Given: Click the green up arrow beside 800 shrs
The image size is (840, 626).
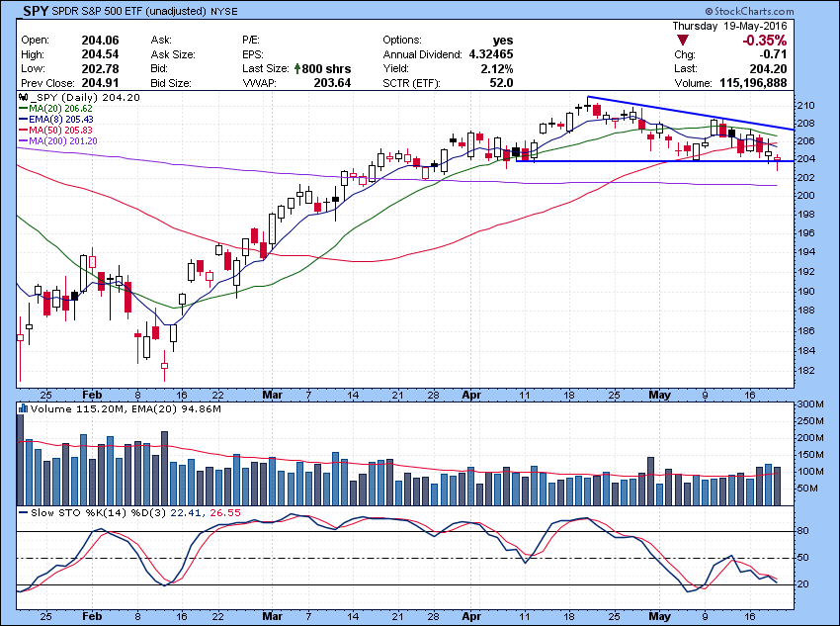Looking at the screenshot, I should (x=296, y=68).
